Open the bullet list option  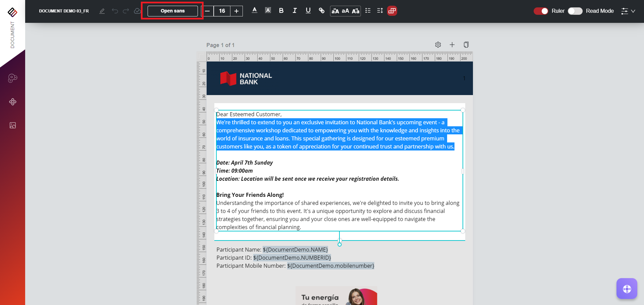368,11
